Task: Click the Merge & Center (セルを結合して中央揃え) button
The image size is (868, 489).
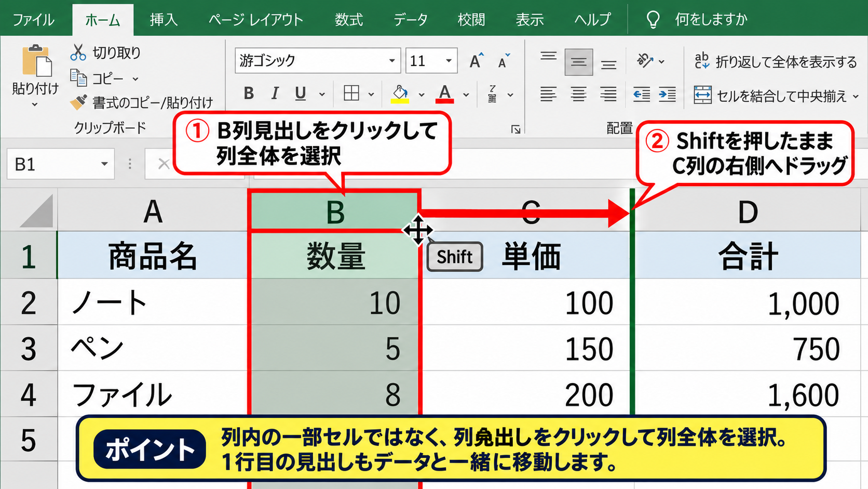Action: [x=770, y=96]
